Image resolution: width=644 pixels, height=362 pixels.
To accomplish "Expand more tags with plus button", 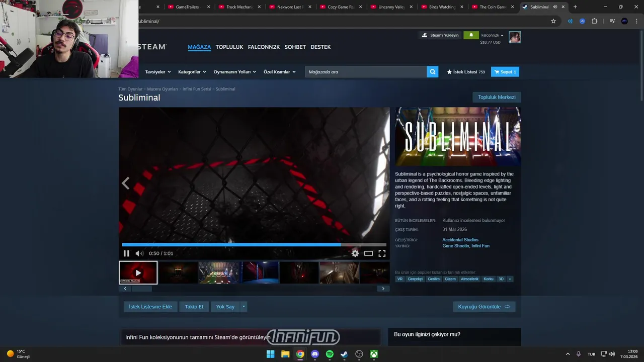I will pyautogui.click(x=510, y=279).
